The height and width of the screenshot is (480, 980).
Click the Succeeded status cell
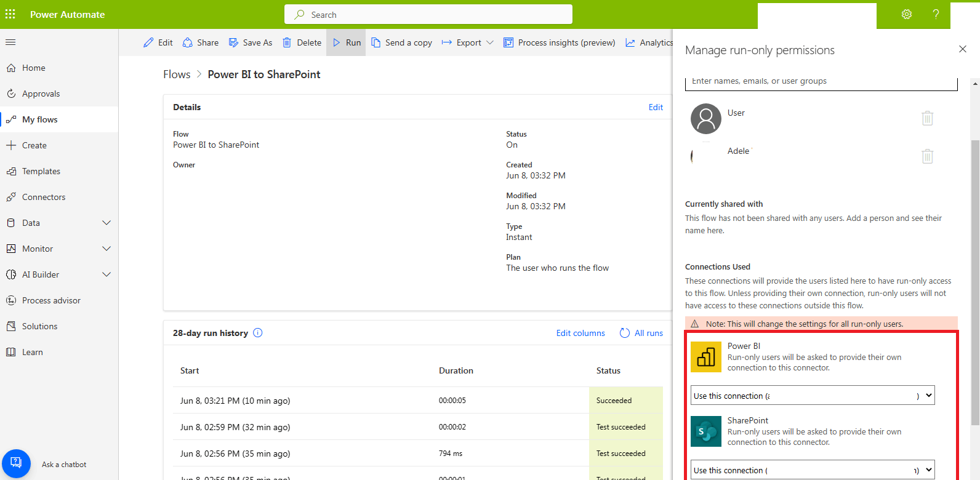[626, 400]
